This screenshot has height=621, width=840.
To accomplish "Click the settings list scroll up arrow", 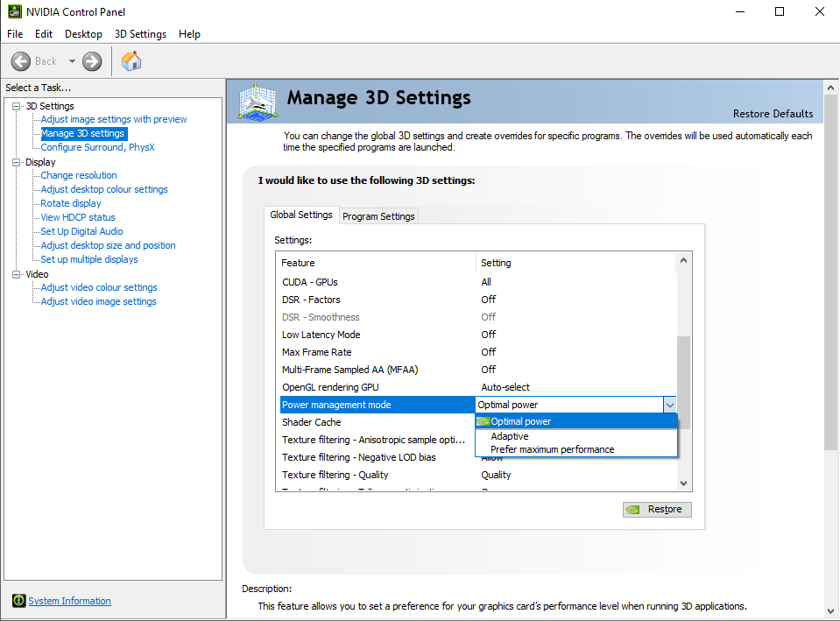I will 683,260.
